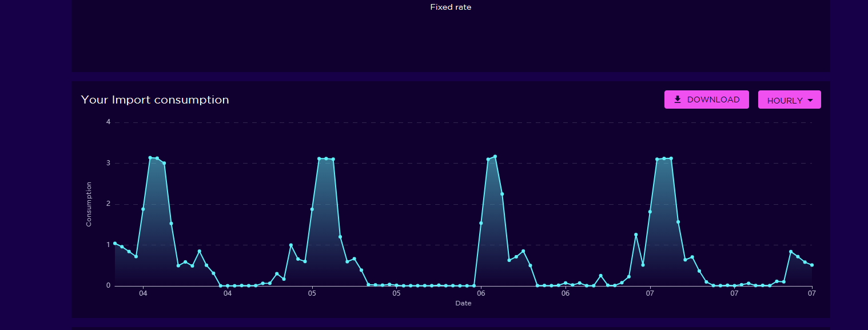Select the small 1.25 spike before the fourth peak
The image size is (868, 330).
636,234
